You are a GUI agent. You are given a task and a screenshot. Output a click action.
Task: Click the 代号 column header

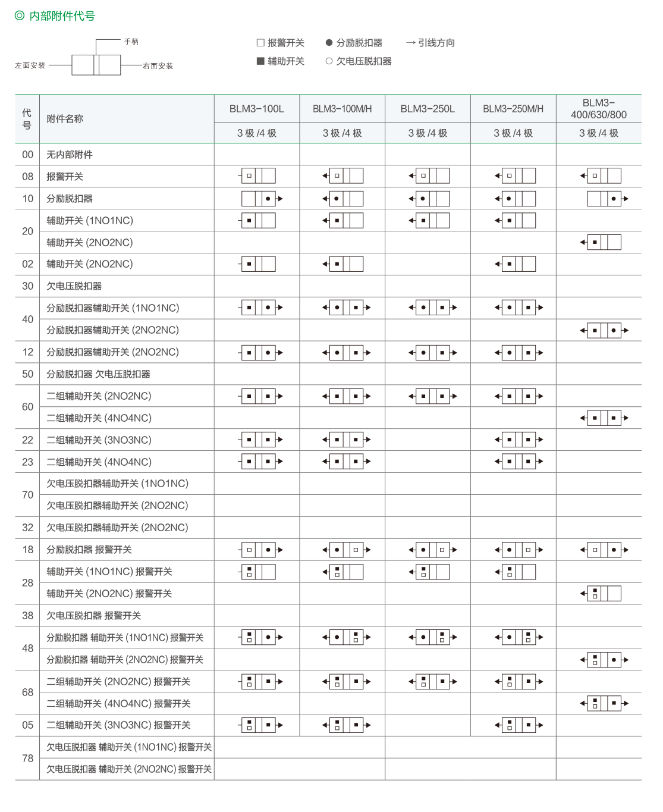tap(27, 119)
